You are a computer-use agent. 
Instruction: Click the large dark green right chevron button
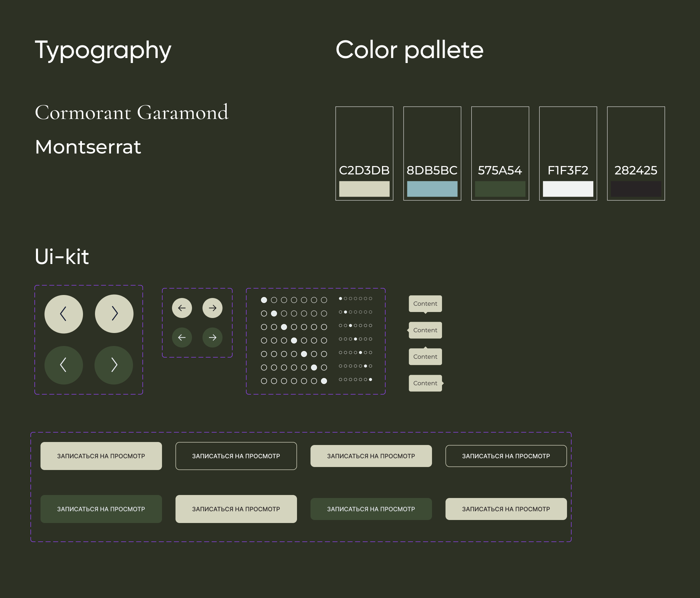click(114, 365)
